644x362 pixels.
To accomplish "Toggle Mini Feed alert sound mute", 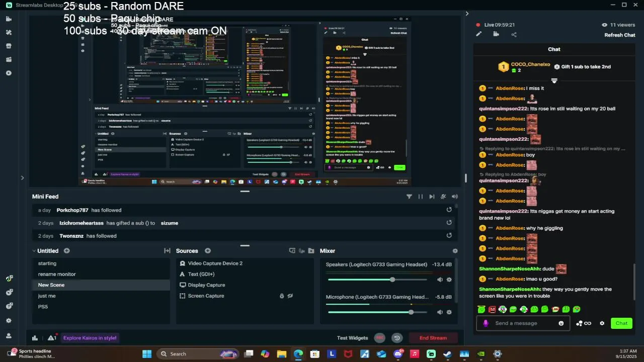I will (x=443, y=197).
